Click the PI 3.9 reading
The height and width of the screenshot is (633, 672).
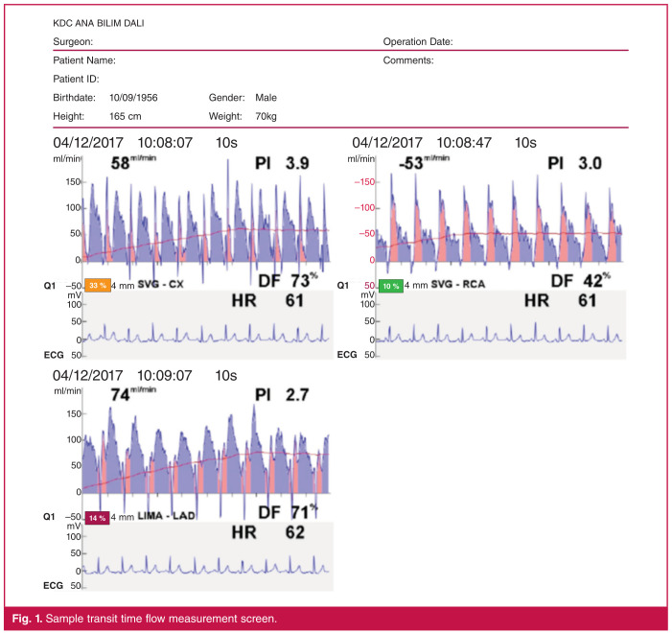tap(281, 164)
